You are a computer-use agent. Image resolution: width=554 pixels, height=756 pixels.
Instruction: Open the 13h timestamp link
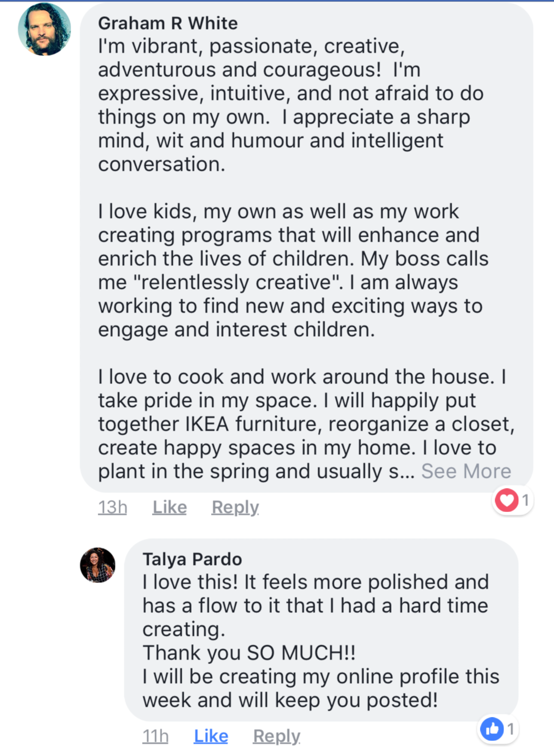(x=112, y=507)
